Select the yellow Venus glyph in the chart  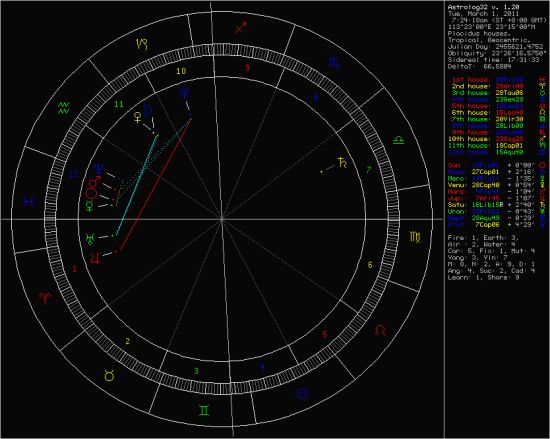(x=137, y=117)
